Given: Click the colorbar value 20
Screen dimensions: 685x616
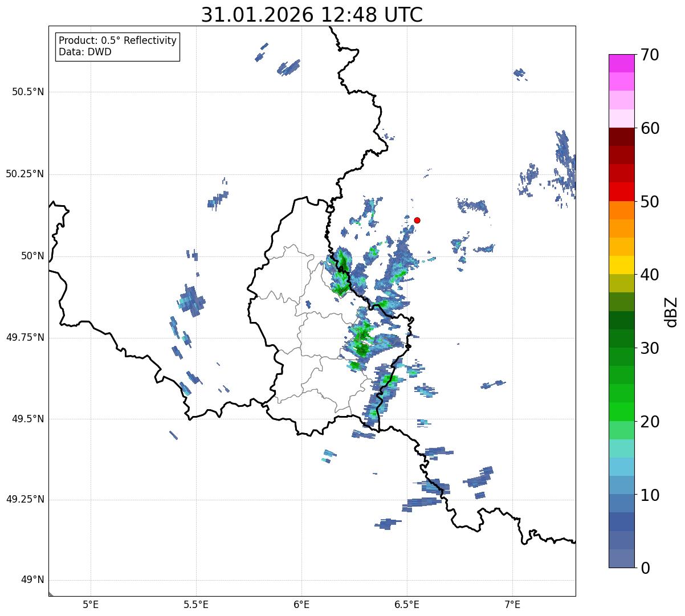Looking at the screenshot, I should click(650, 422).
